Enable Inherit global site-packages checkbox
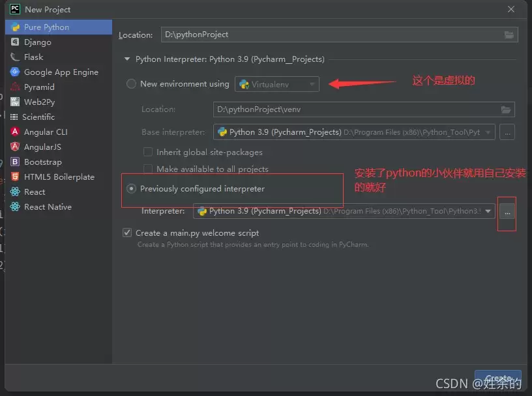The height and width of the screenshot is (396, 532). coord(148,152)
